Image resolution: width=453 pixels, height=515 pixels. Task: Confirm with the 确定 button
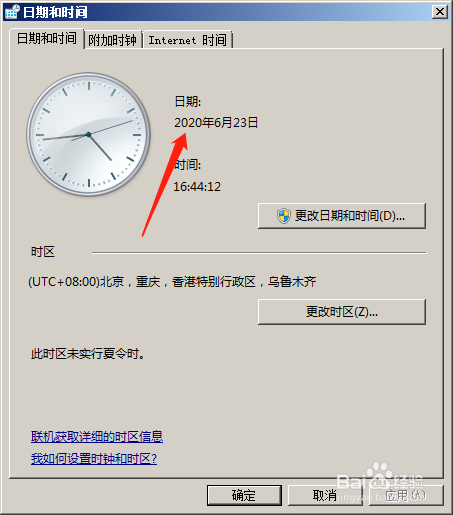click(244, 495)
